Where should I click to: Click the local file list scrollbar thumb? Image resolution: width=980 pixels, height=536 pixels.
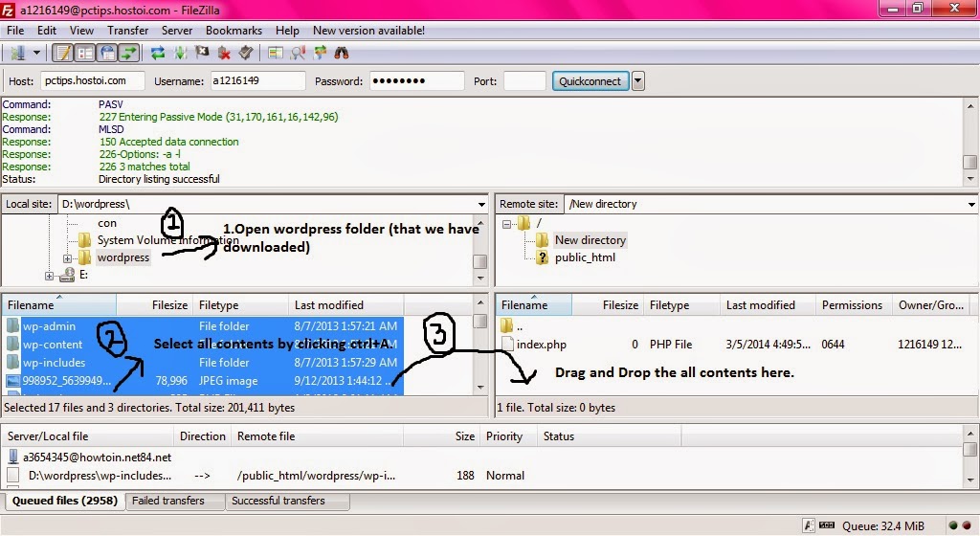480,321
